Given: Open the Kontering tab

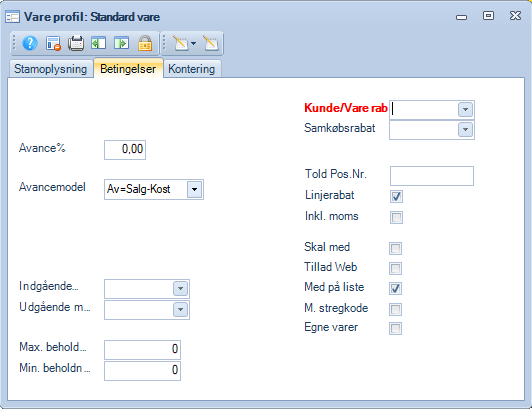Looking at the screenshot, I should [x=192, y=69].
